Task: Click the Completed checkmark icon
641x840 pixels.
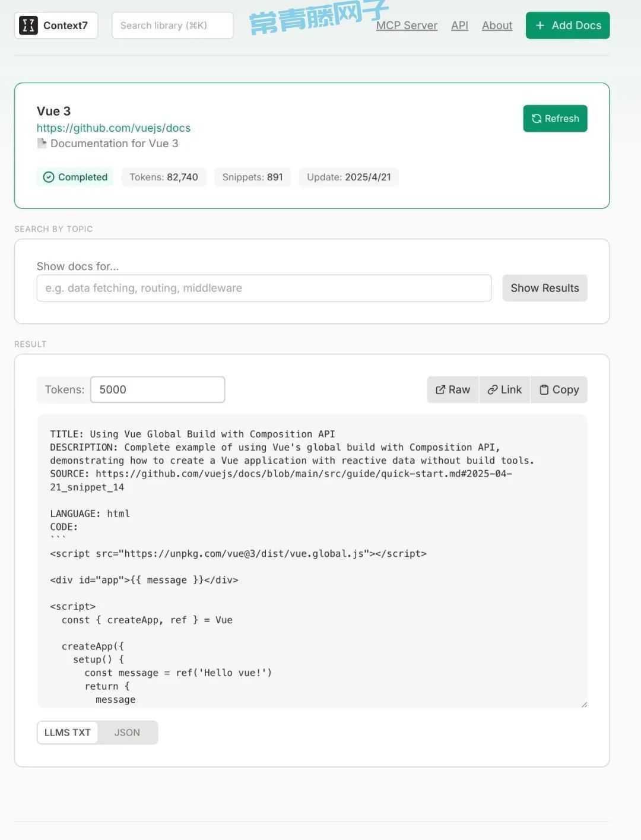Action: [49, 177]
